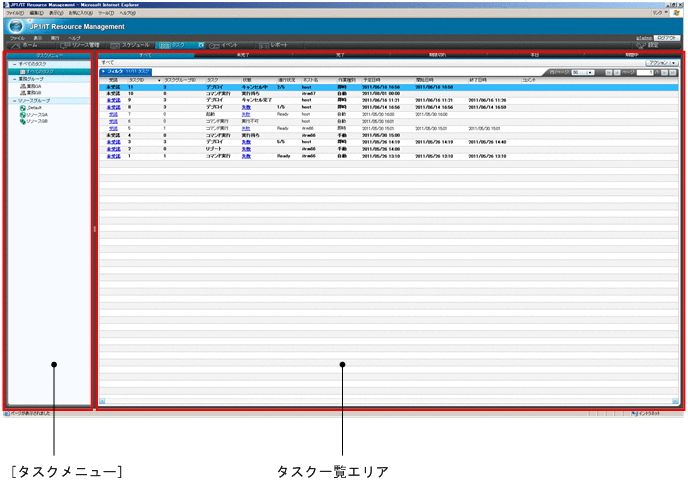Expand the フィルタ filter section

[x=102, y=72]
